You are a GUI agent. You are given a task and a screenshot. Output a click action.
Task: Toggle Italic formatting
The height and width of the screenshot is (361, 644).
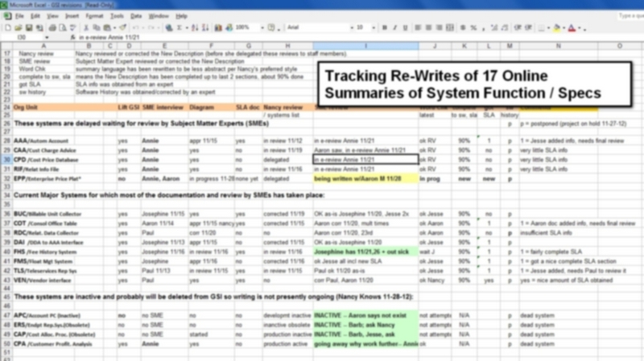pos(393,27)
